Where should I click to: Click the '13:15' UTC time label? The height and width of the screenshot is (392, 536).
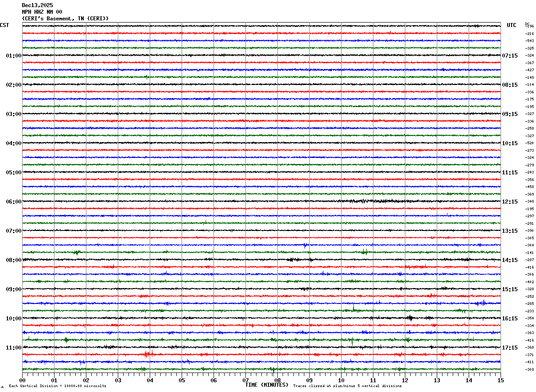point(510,231)
